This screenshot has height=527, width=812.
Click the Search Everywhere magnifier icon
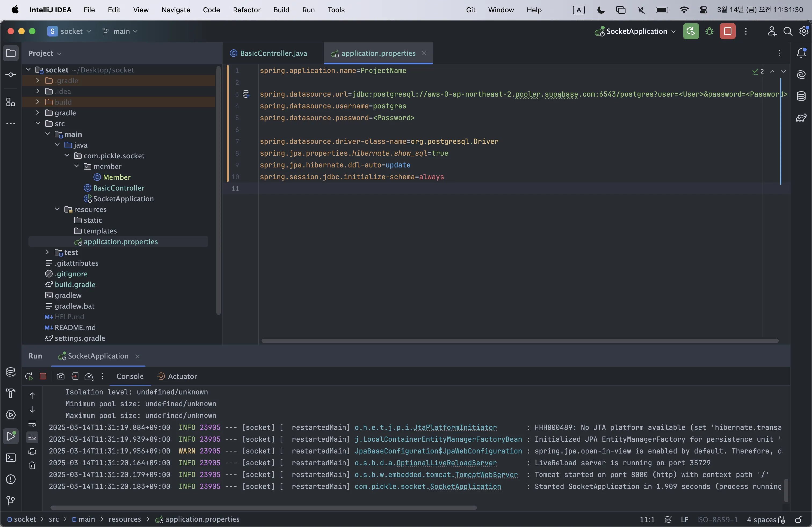pos(788,31)
